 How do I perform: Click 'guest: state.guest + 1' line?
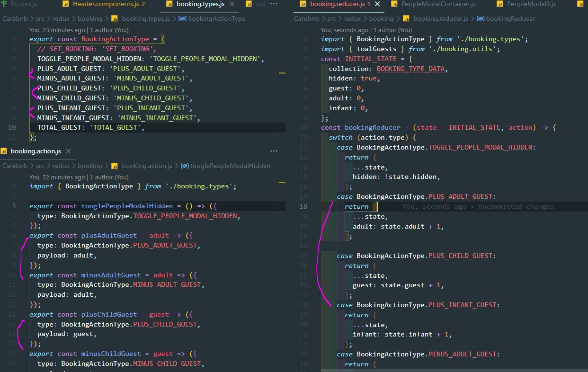(398, 285)
